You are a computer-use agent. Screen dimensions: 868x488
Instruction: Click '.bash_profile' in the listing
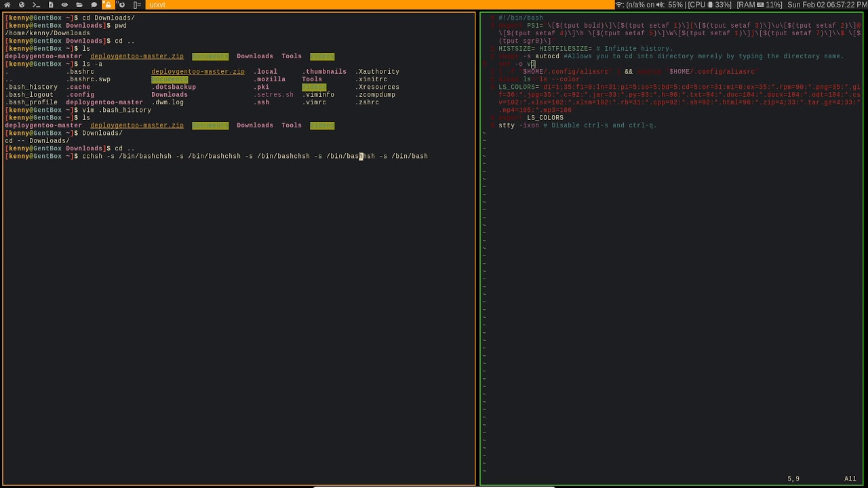point(31,102)
